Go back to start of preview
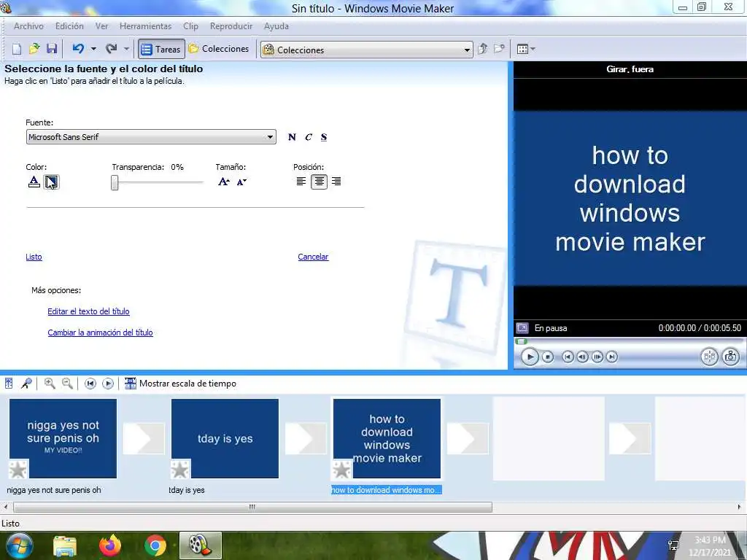Image resolution: width=747 pixels, height=560 pixels. pos(568,357)
